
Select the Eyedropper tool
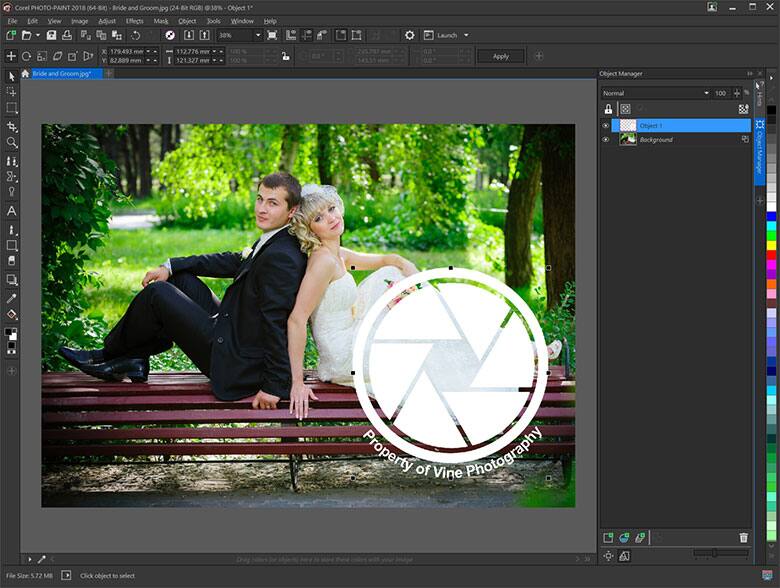(x=12, y=298)
